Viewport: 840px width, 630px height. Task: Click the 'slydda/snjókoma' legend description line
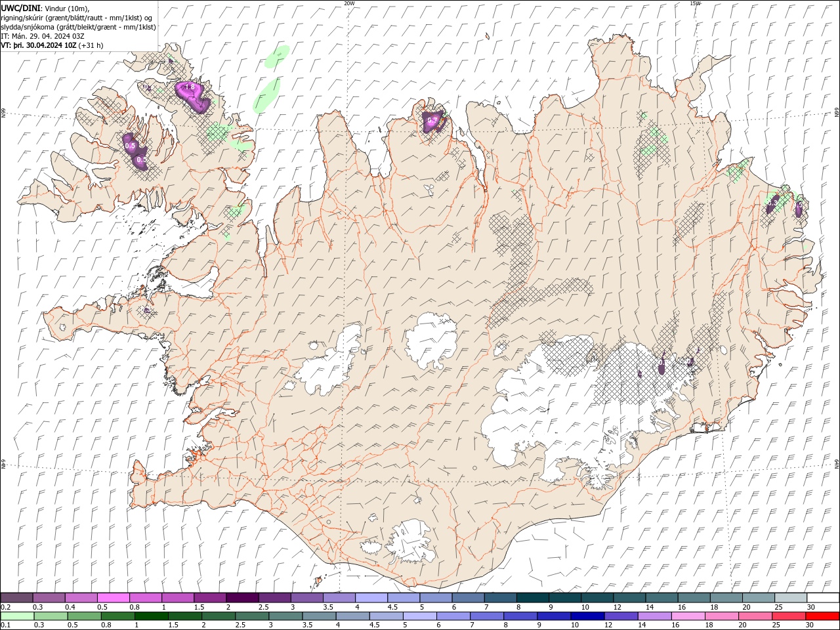pyautogui.click(x=77, y=27)
